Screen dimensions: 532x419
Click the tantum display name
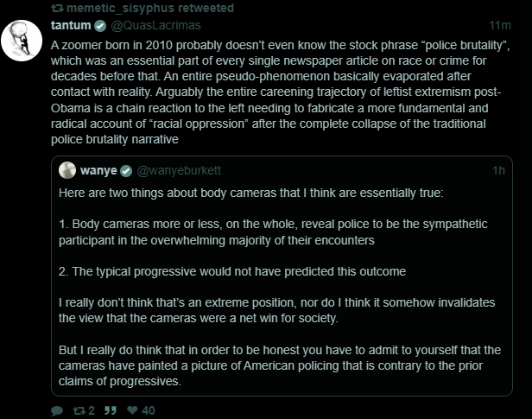[71, 25]
